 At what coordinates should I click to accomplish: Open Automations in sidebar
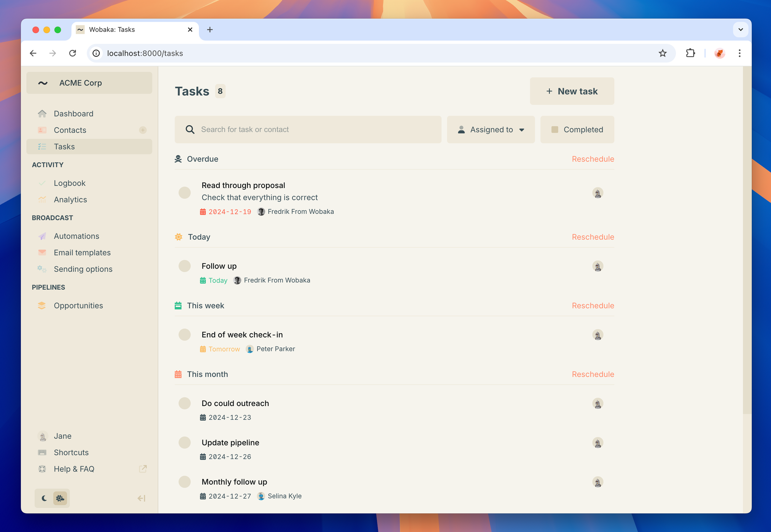point(89,236)
